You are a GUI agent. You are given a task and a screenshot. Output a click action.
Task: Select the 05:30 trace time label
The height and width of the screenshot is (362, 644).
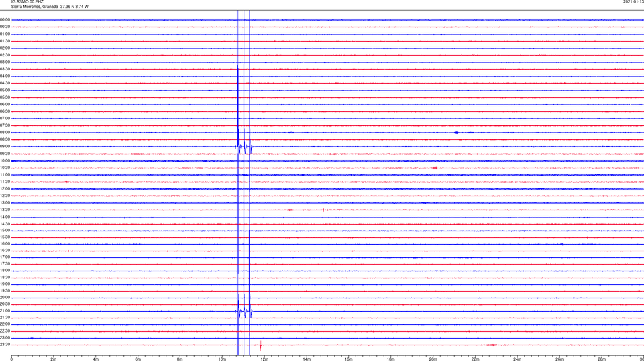point(5,97)
